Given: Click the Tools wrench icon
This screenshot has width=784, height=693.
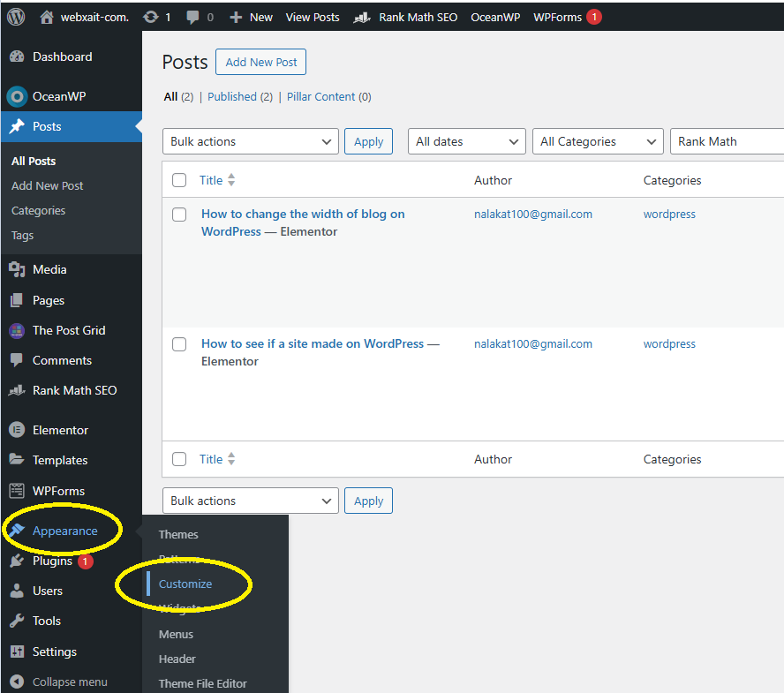Looking at the screenshot, I should tap(17, 621).
